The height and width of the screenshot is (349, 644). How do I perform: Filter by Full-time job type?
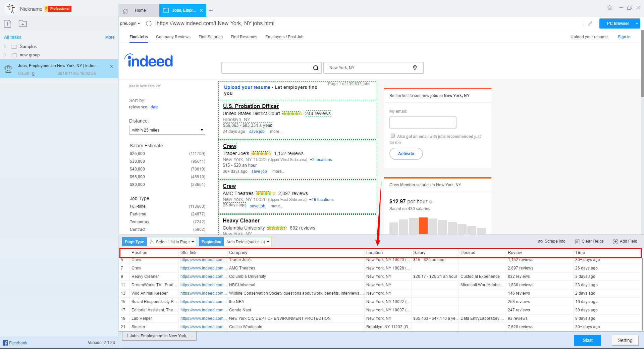138,206
